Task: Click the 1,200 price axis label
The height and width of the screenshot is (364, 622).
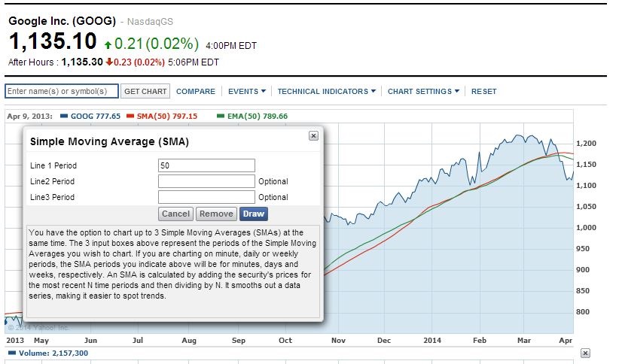Action: pos(586,144)
